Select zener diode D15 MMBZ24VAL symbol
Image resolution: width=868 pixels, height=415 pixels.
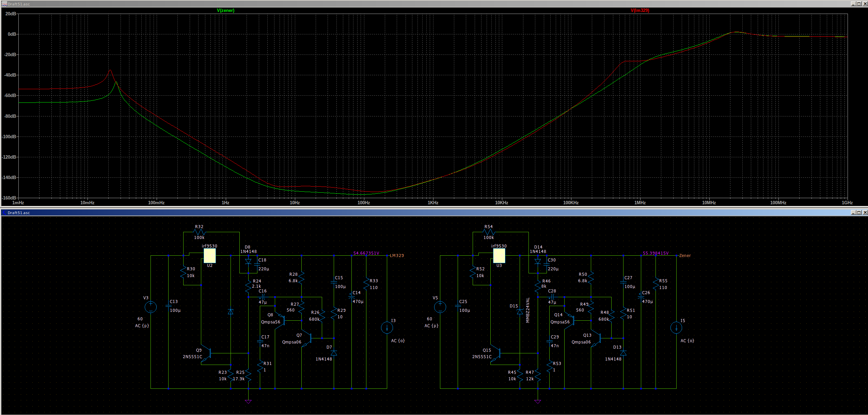(520, 312)
